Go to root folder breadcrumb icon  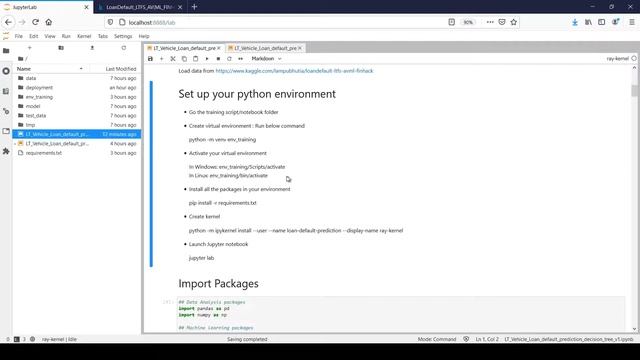(20, 59)
